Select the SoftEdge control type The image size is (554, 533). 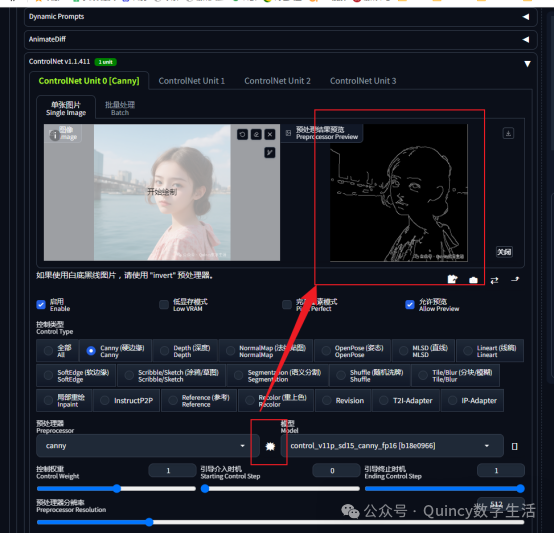click(76, 375)
